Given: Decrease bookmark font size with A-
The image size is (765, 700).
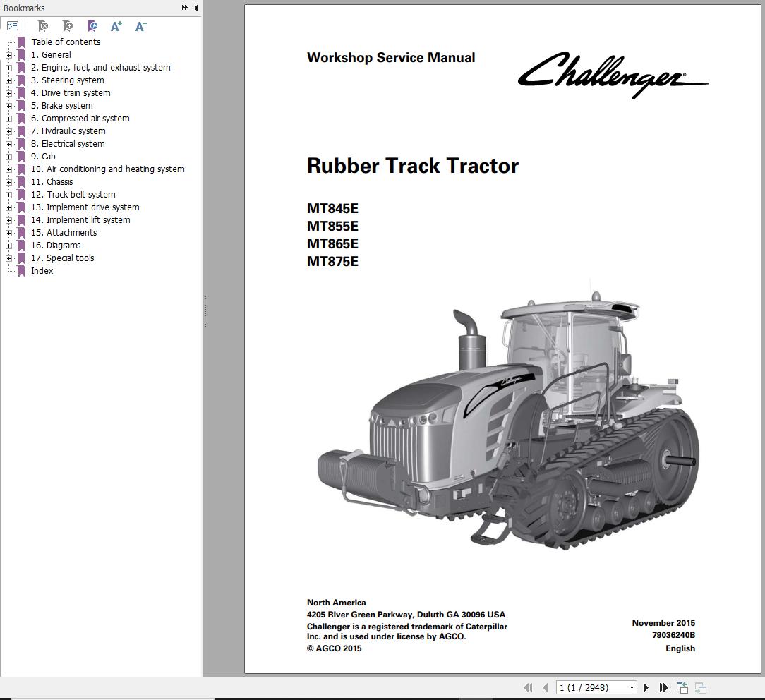Looking at the screenshot, I should (140, 26).
